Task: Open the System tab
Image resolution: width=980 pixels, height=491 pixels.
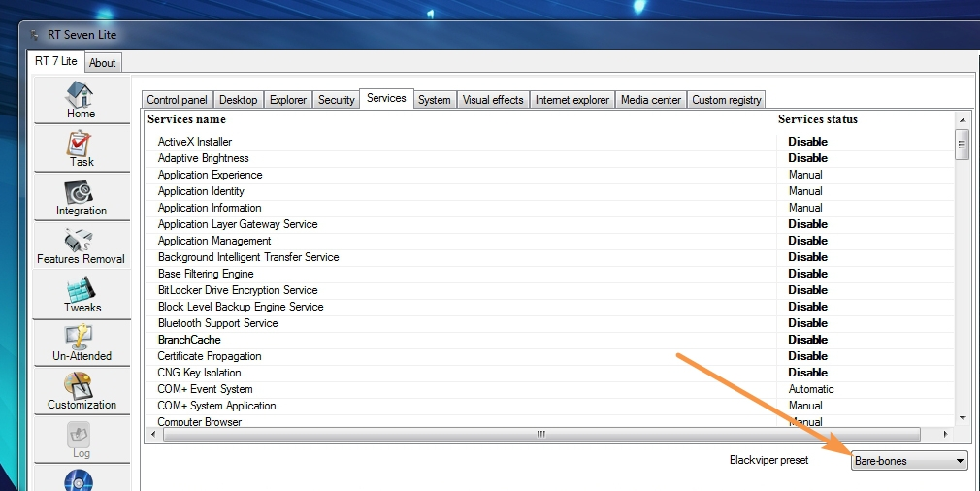Action: [x=435, y=100]
